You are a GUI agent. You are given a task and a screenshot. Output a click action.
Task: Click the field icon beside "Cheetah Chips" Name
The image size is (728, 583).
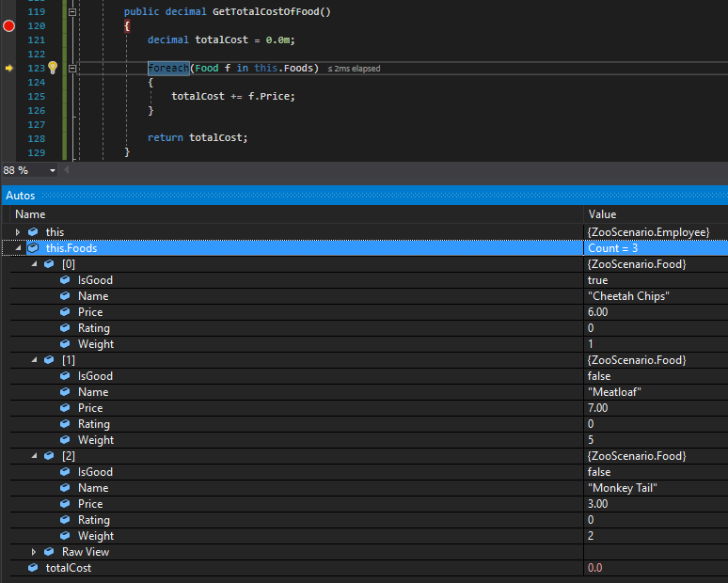65,296
